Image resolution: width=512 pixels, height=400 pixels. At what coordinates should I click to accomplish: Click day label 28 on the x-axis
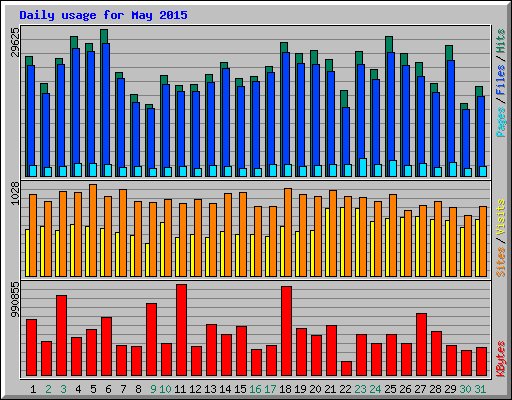435,389
